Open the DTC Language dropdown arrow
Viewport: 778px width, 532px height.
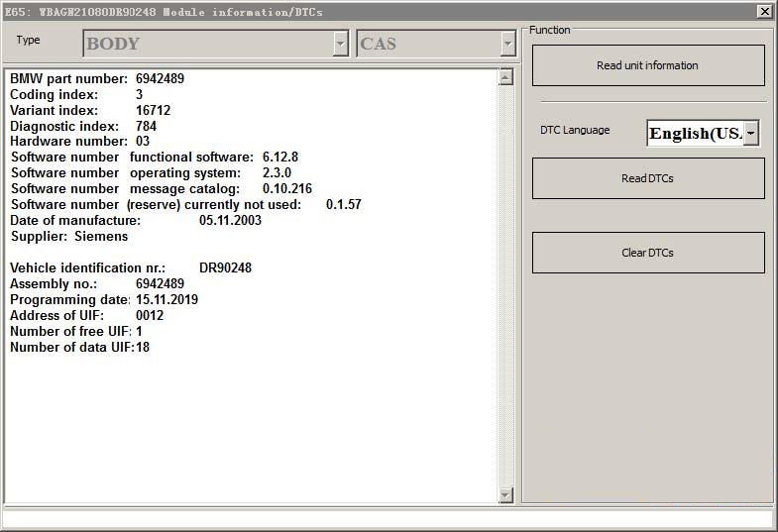(x=750, y=133)
